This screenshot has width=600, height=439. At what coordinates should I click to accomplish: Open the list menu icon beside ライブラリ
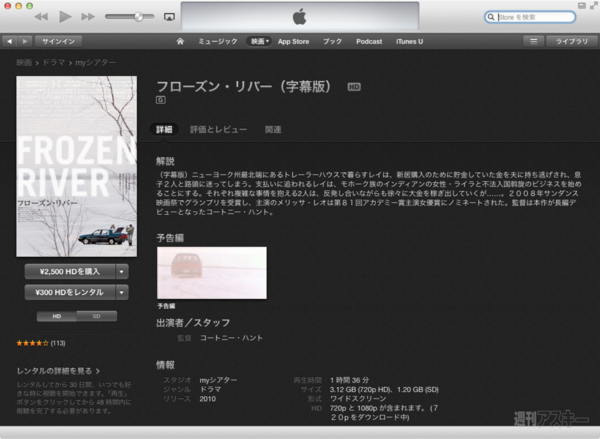tap(533, 41)
